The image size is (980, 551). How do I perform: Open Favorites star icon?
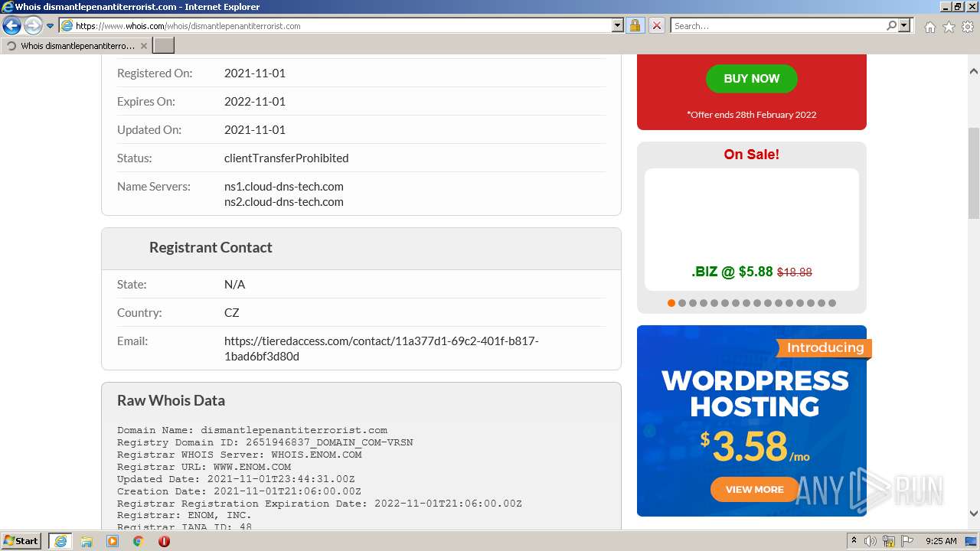point(949,27)
